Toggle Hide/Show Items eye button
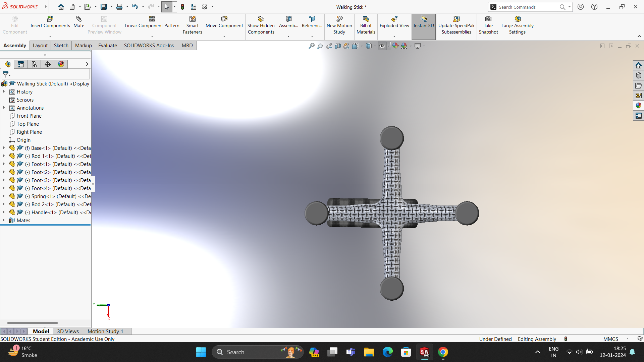Viewport: 644px width, 362px height. (x=382, y=46)
